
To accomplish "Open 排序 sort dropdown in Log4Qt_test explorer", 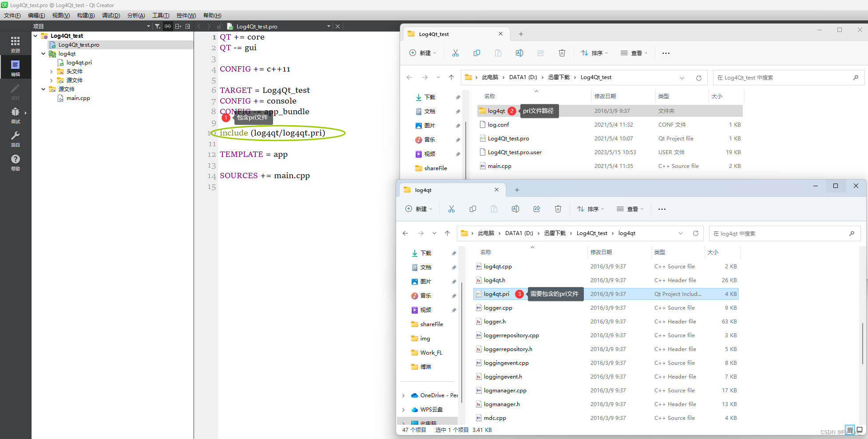I will coord(595,53).
